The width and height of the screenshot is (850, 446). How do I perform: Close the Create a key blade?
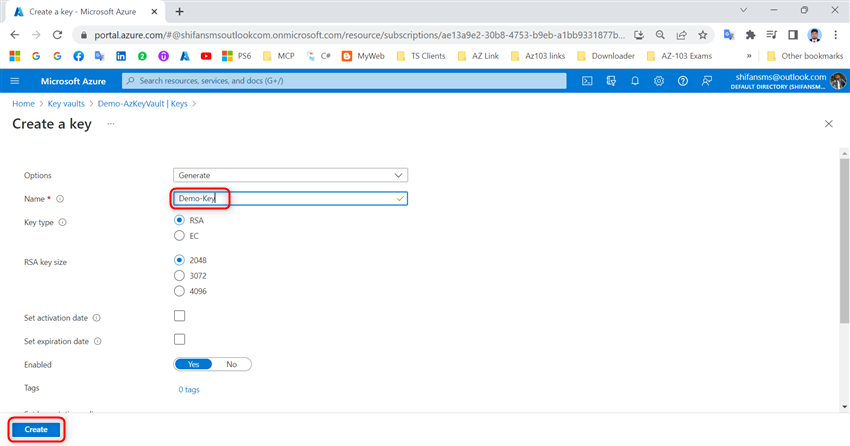(x=828, y=124)
